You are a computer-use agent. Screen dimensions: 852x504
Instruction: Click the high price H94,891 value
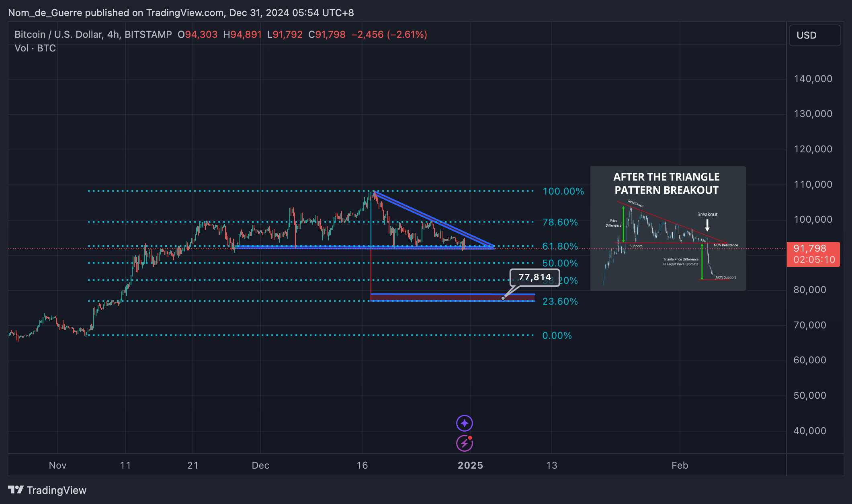coord(242,35)
